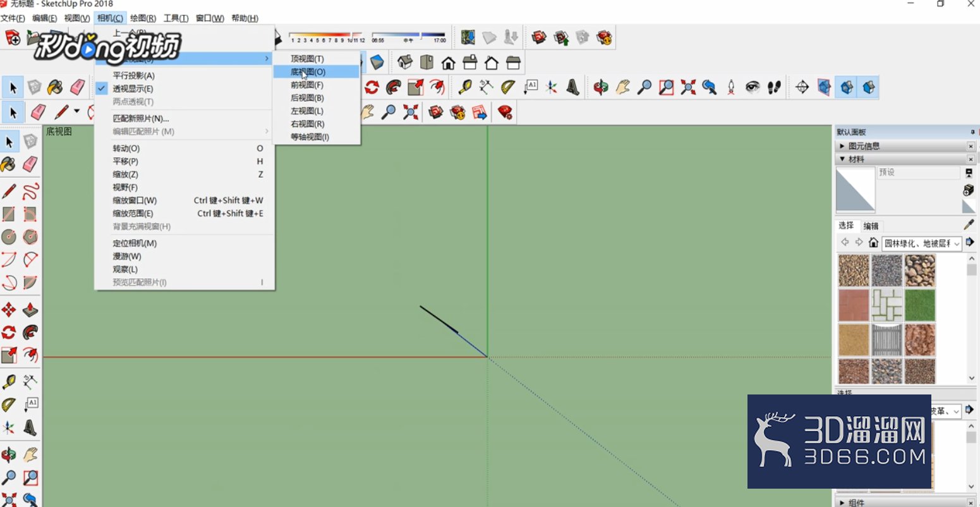Viewport: 980px width, 507px height.
Task: Open the 园林绿化、地被层 material category dropdown
Action: pyautogui.click(x=922, y=243)
